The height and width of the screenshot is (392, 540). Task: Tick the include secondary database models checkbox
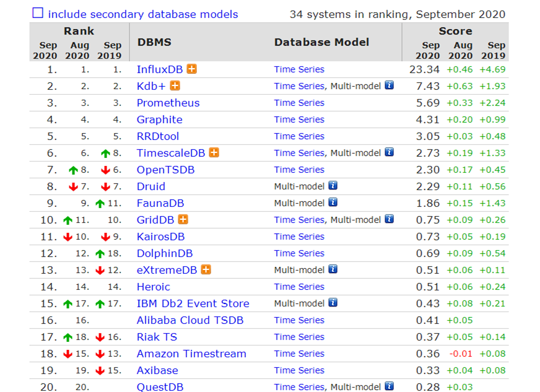point(38,13)
